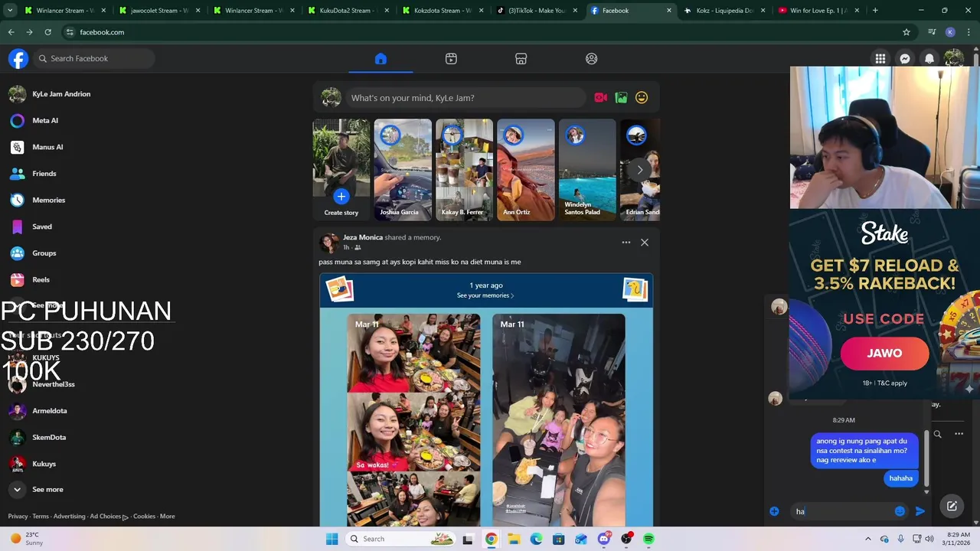Open Nevertheless shortcut
This screenshot has width=980, height=551.
[x=53, y=384]
